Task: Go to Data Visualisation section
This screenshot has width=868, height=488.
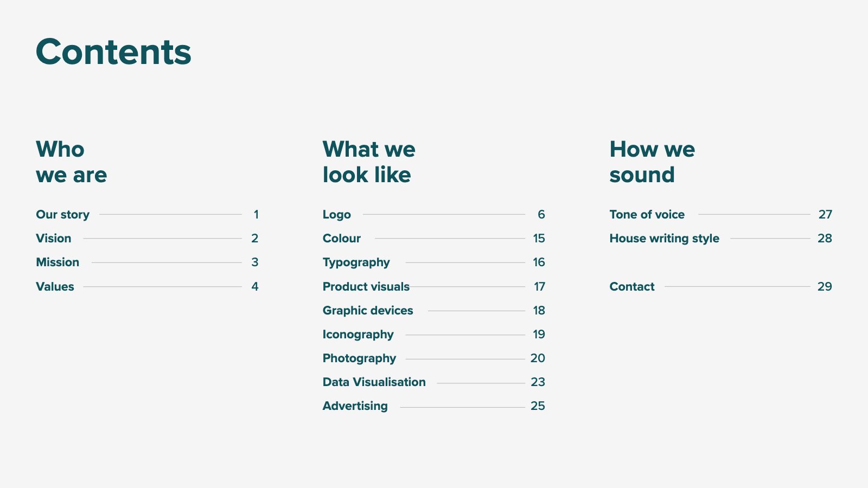Action: 434,382
